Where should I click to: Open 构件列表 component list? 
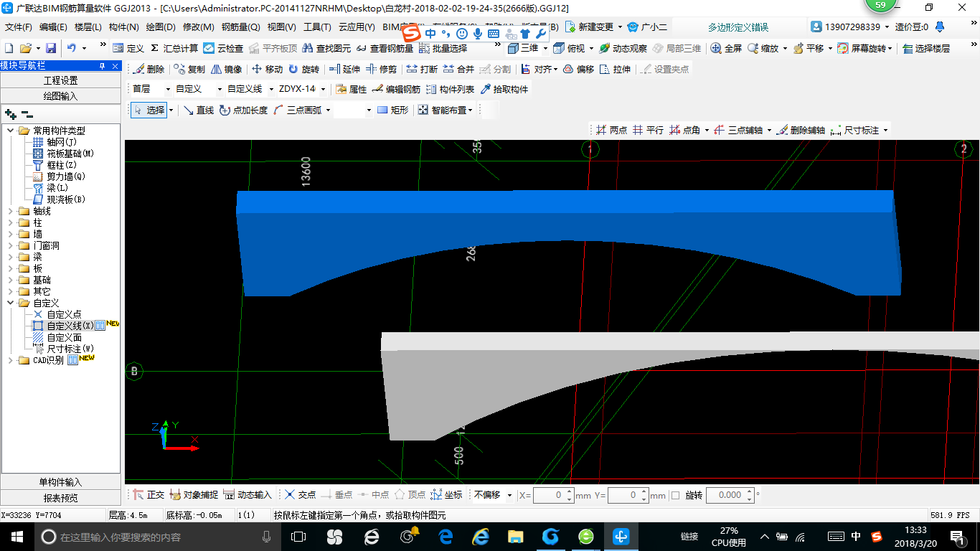pyautogui.click(x=450, y=89)
